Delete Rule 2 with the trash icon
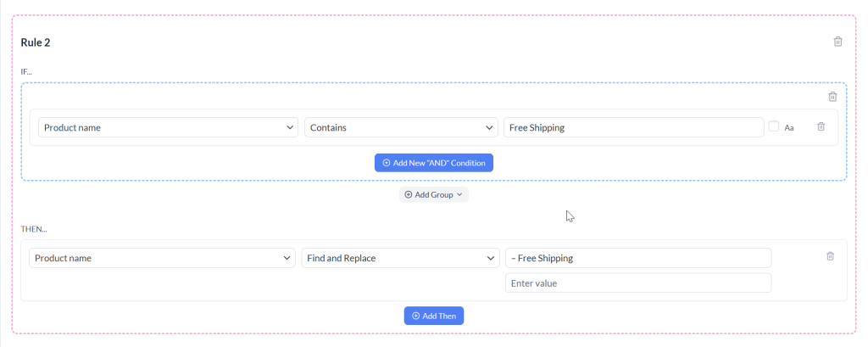868x347 pixels. pos(838,42)
